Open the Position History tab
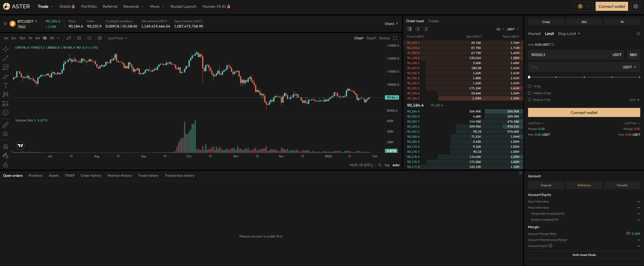Viewport: 644px width, 266px height. (x=119, y=175)
